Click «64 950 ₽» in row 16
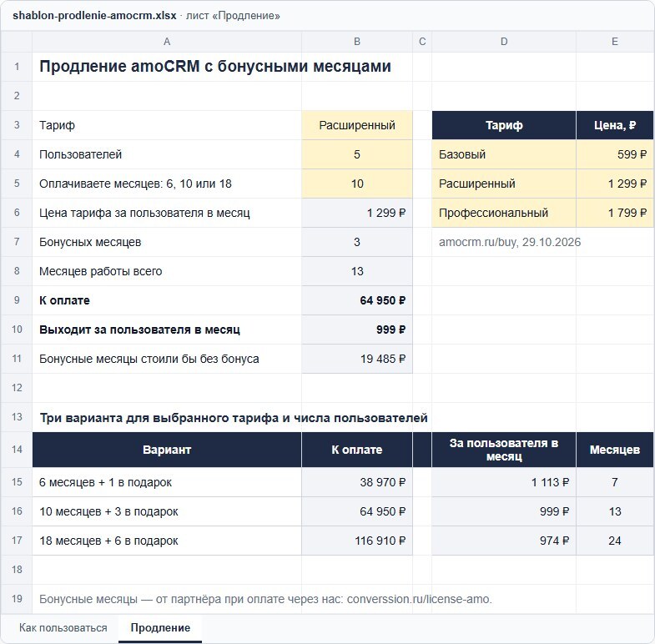655x644 pixels. pyautogui.click(x=357, y=511)
